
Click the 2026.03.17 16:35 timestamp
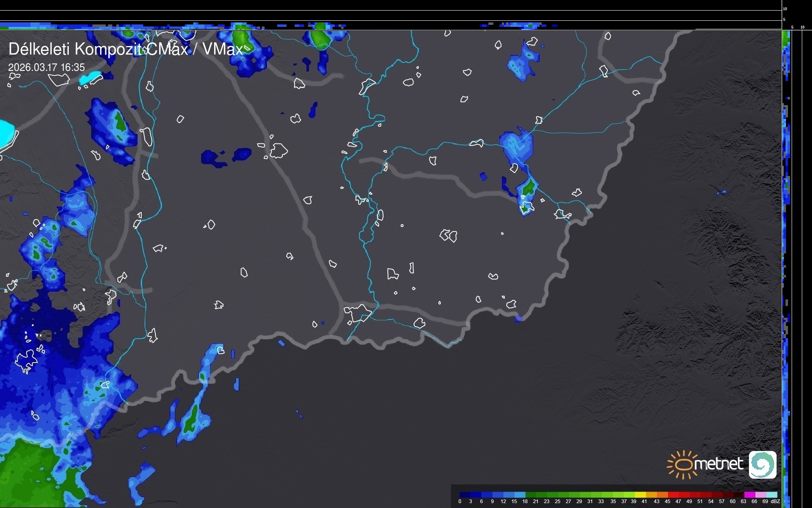tap(46, 67)
